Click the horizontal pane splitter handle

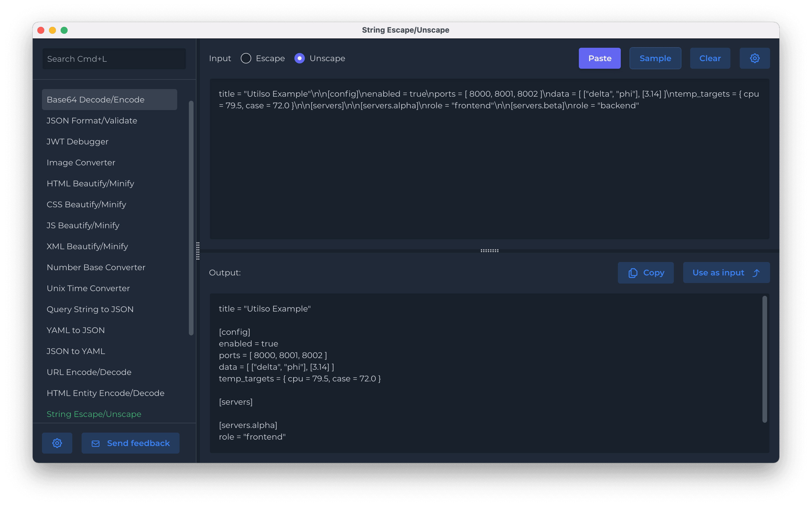coord(489,251)
